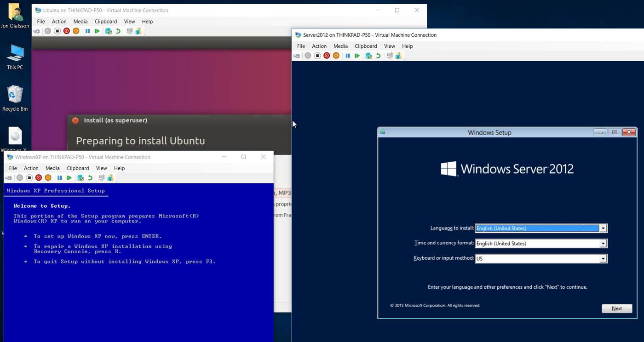Click the Revert icon in Ubuntu toolbar
The height and width of the screenshot is (342, 644).
[118, 31]
